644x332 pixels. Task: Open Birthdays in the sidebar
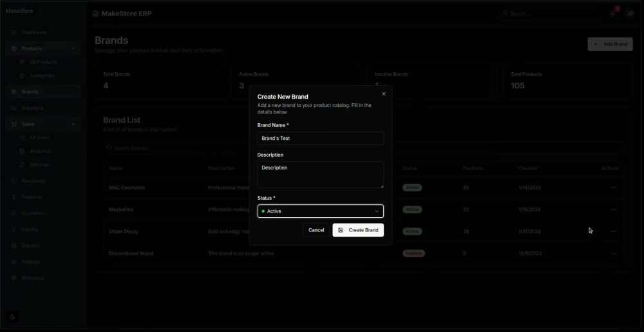tap(43, 278)
